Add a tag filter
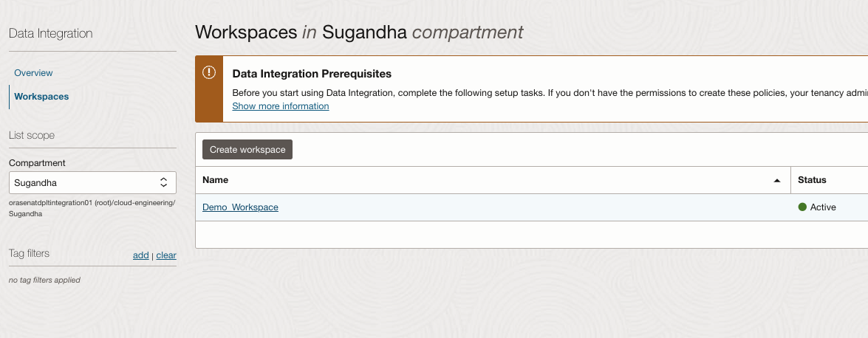The image size is (868, 338). 140,255
